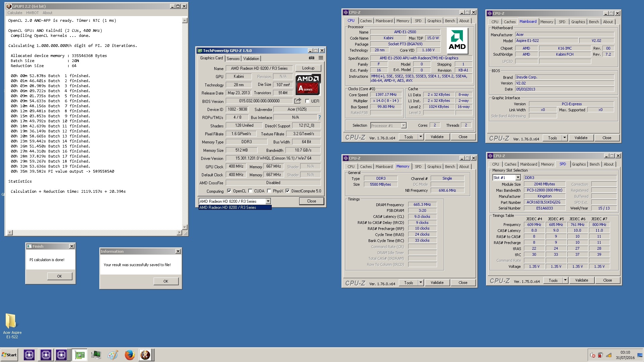The image size is (644, 362).
Task: Click the Lookup button in GPU-Z
Action: (308, 68)
